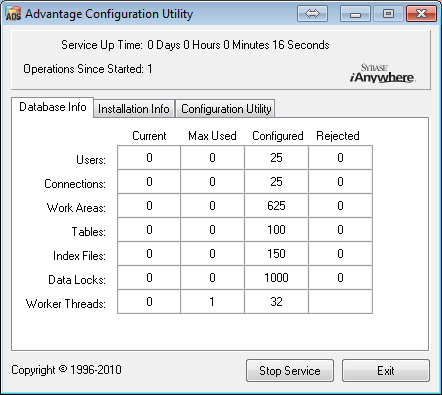Exit the configuration utility
Viewport: 442px width, 395px height.
386,370
